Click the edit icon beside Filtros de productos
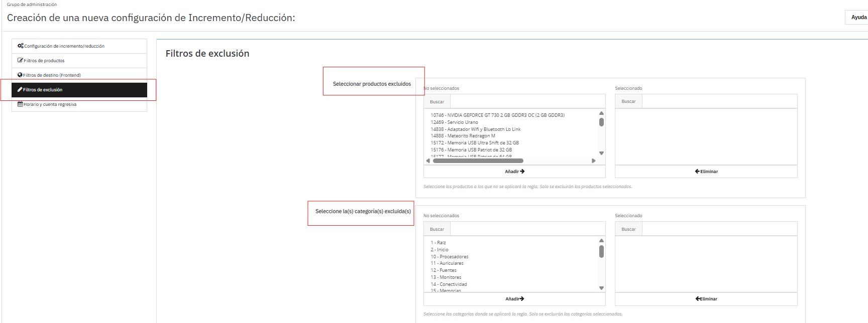Viewport: 868px width, 323px height. point(20,60)
